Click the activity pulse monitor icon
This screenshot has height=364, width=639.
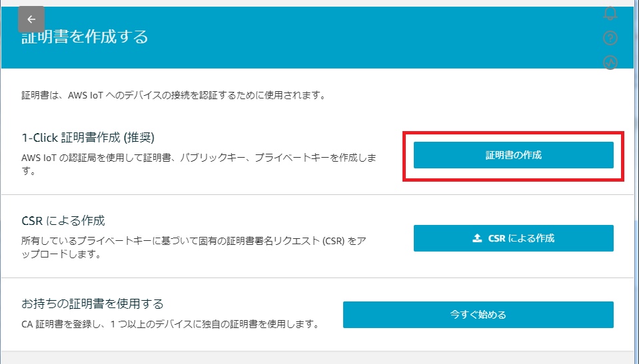[610, 63]
